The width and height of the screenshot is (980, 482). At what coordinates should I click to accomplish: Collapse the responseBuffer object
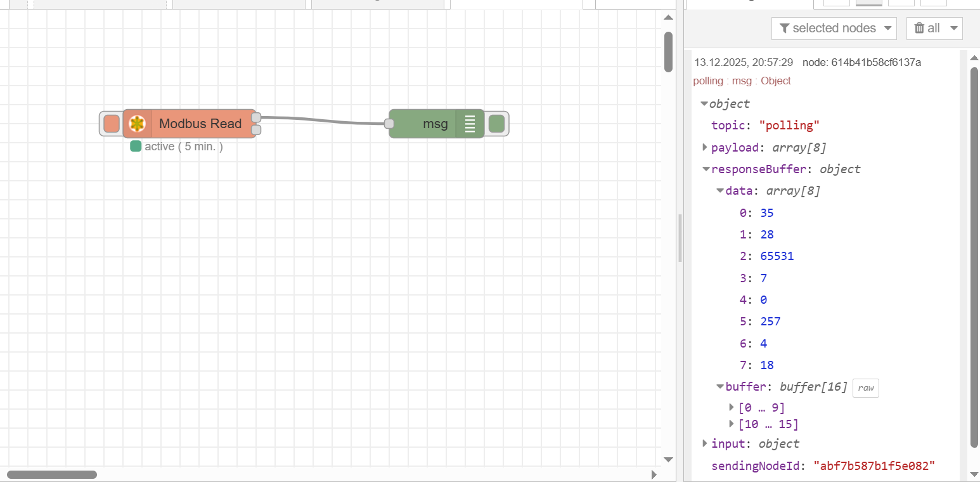705,169
